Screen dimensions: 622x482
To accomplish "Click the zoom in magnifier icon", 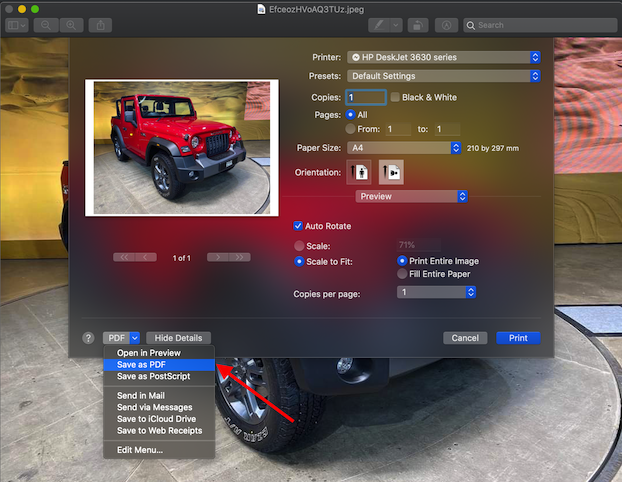I will [71, 25].
